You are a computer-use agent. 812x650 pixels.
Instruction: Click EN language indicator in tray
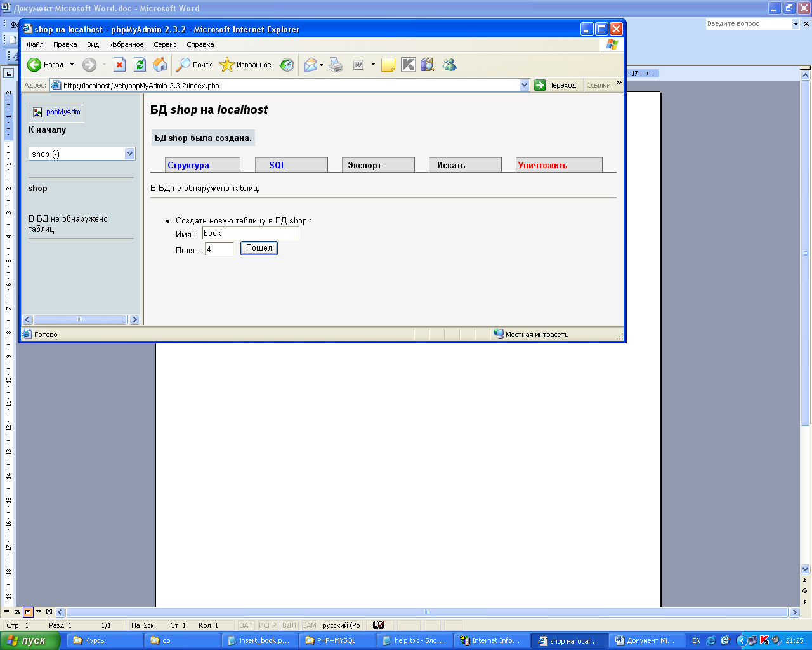(x=697, y=640)
